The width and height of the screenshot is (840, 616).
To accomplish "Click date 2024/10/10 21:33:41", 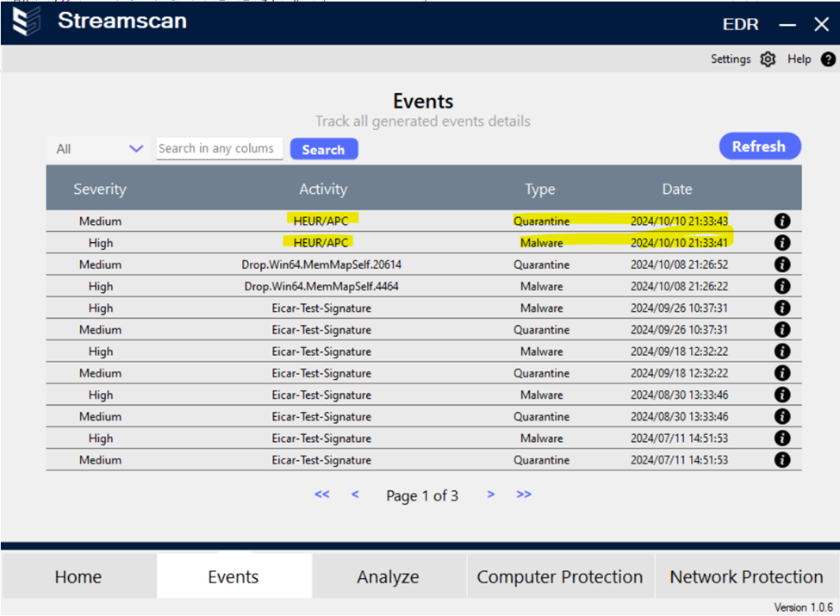I will (x=679, y=243).
